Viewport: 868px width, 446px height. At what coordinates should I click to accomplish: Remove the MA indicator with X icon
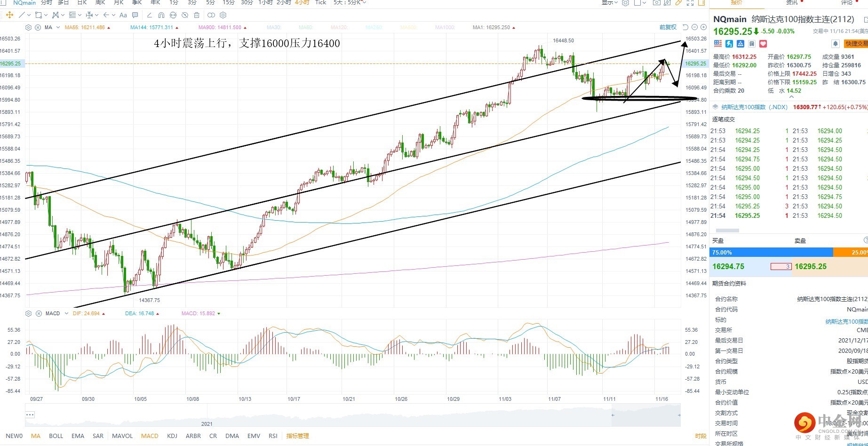(38, 27)
